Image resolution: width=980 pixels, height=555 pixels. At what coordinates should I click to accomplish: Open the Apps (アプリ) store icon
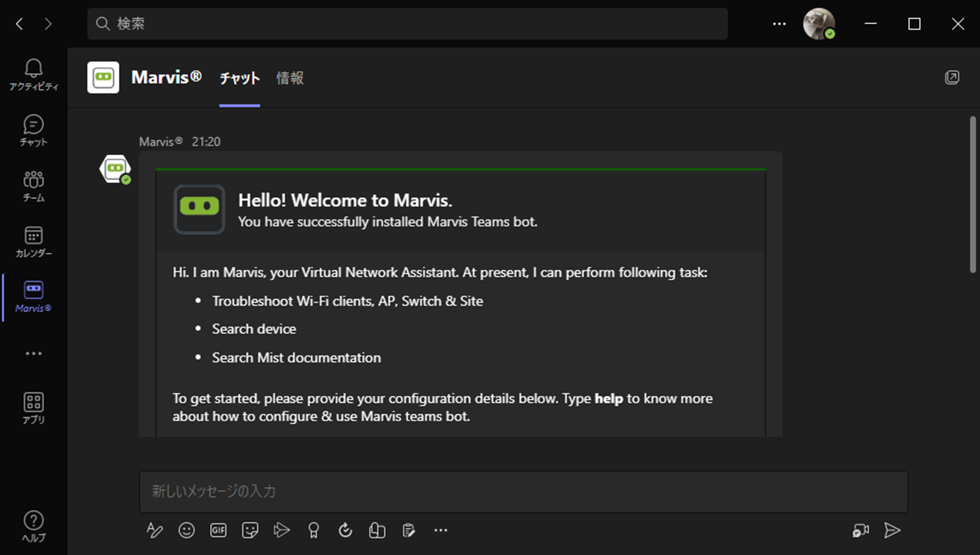tap(33, 408)
